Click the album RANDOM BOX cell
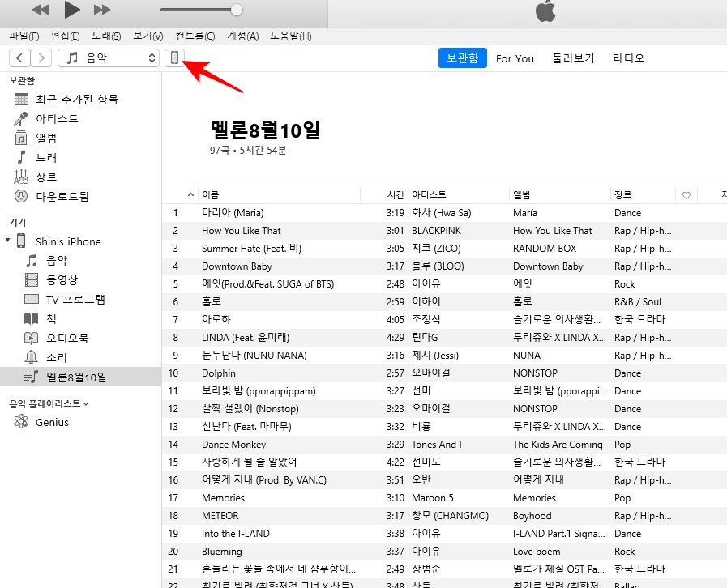727x588 pixels. [545, 249]
